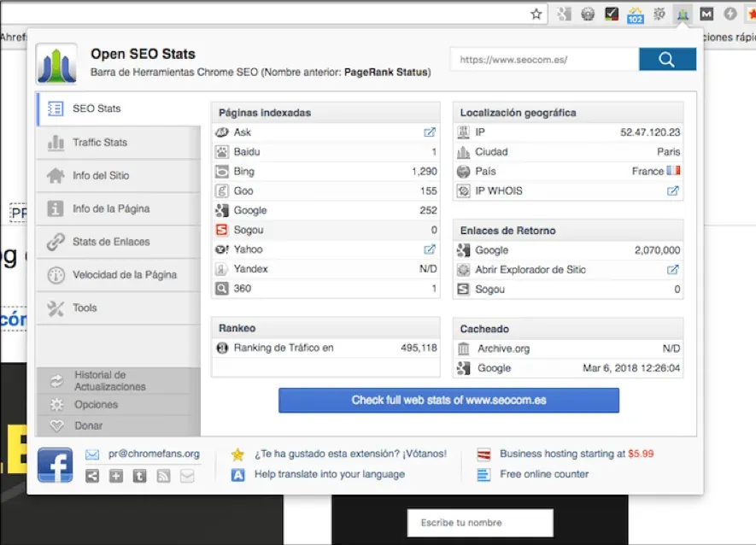The height and width of the screenshot is (545, 756).
Task: Click the gear-shaped extension icon in toolbar
Action: [659, 14]
